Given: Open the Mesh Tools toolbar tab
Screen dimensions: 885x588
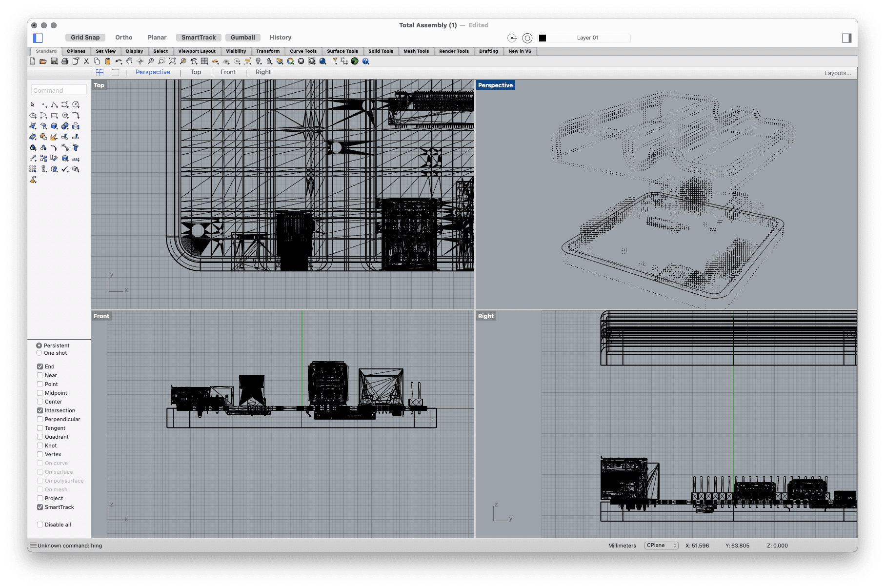Looking at the screenshot, I should [x=416, y=51].
